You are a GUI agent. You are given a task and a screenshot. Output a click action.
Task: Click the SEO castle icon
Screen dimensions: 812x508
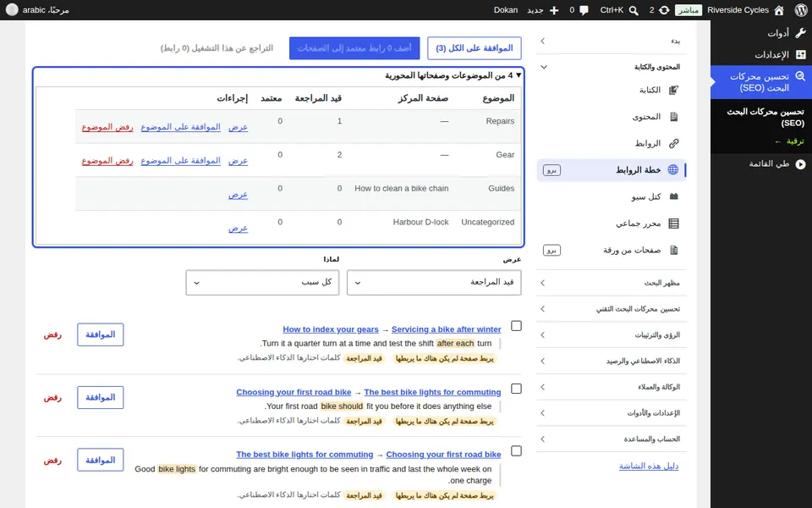pyautogui.click(x=674, y=196)
